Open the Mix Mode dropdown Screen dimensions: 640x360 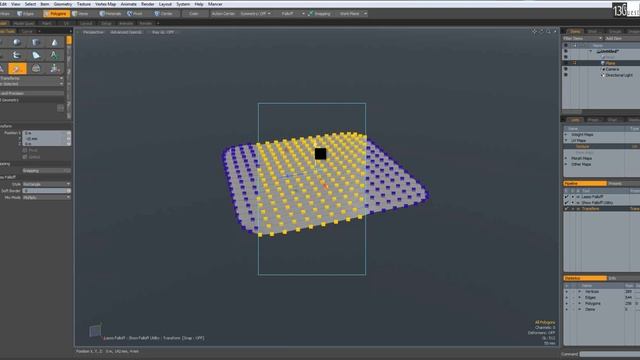point(47,197)
